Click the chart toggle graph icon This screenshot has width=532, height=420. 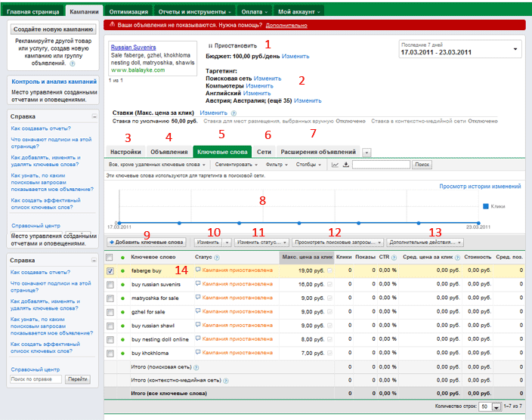(335, 164)
